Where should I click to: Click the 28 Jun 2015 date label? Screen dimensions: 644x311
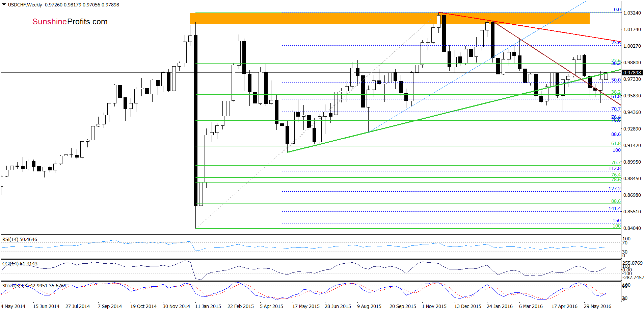click(338, 306)
